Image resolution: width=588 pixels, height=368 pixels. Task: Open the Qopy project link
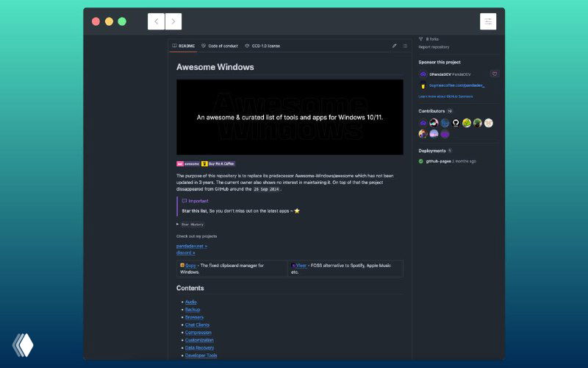coord(190,265)
